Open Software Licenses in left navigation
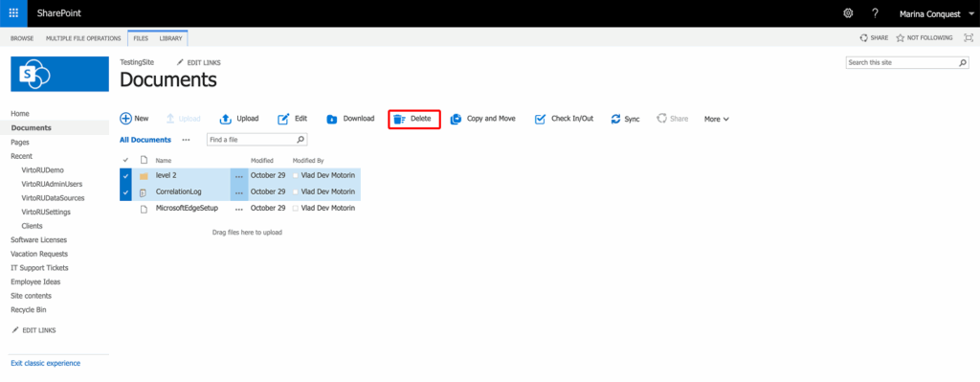Viewport: 980px width, 382px height. [x=38, y=240]
